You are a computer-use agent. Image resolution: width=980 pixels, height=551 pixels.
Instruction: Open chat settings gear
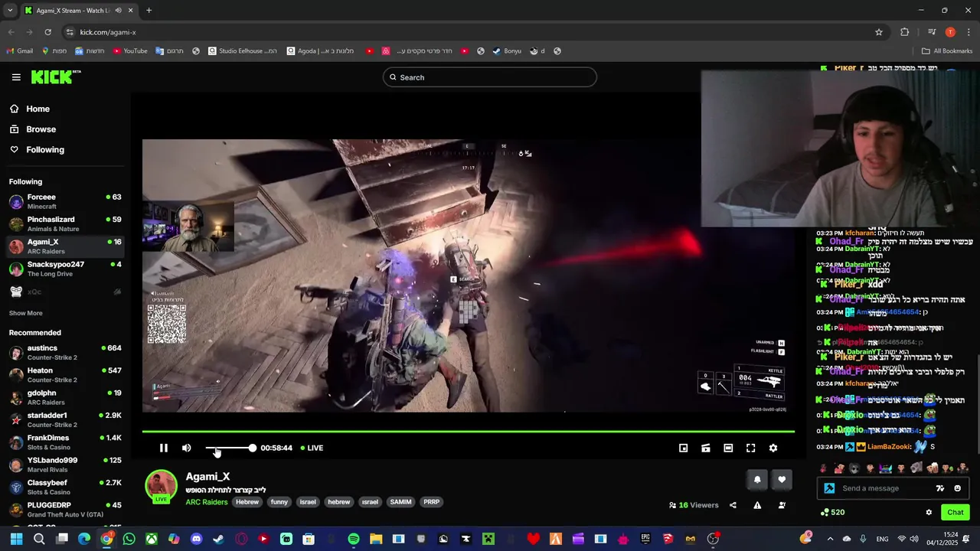tap(929, 512)
